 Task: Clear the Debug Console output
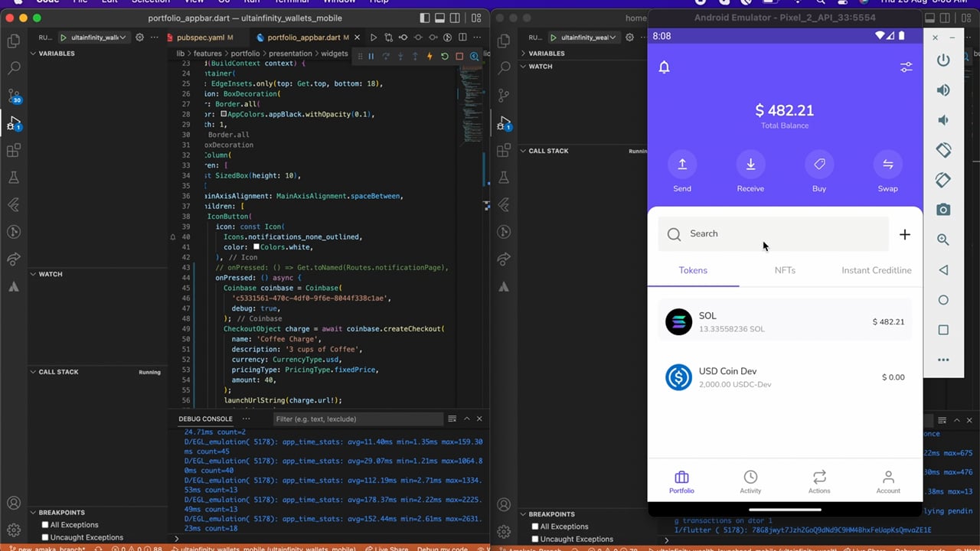coord(452,419)
